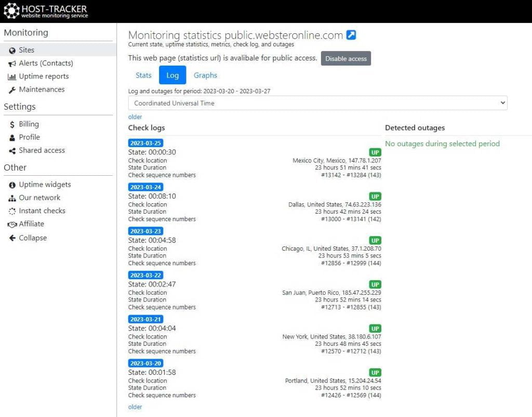Select the active Log tab
532x417 pixels.
pos(172,75)
